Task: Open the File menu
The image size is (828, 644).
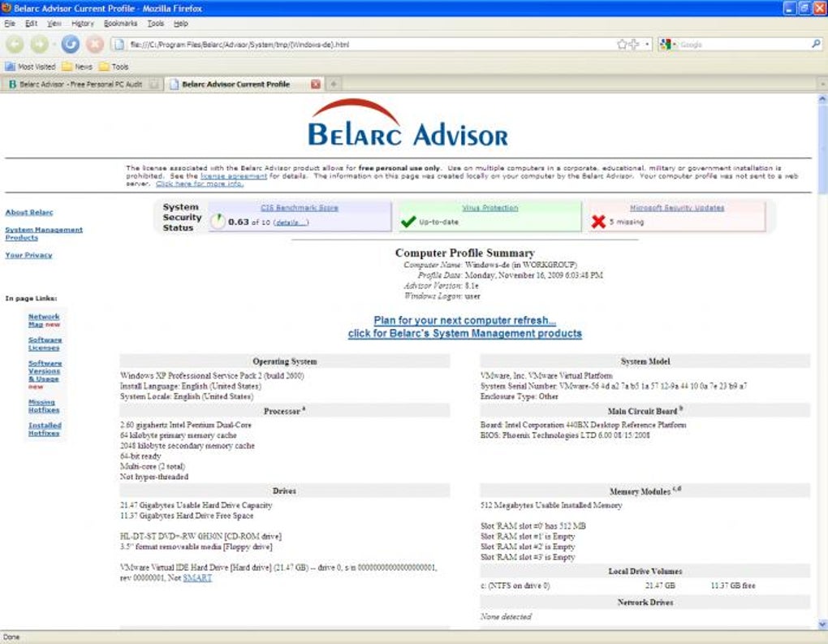Action: click(10, 24)
